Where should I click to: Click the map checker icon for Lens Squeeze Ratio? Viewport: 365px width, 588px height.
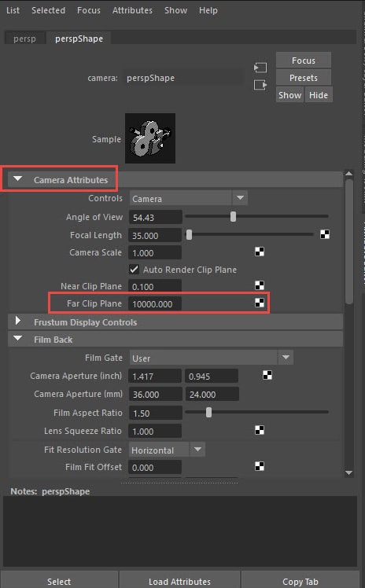(x=260, y=430)
